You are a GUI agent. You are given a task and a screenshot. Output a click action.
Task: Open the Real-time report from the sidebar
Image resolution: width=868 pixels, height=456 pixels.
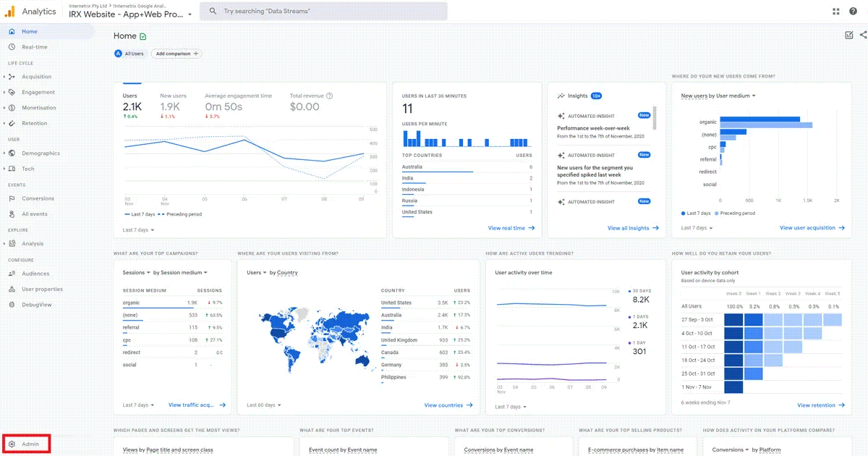click(x=33, y=46)
